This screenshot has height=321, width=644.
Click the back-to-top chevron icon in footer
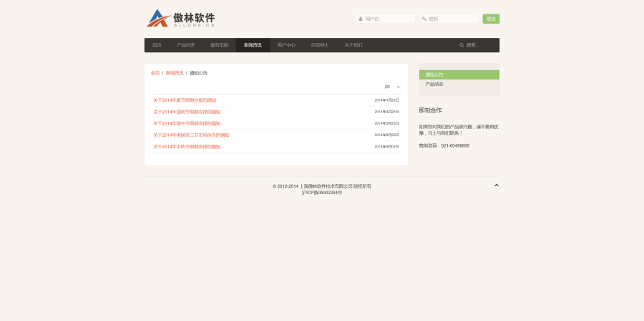tap(497, 186)
